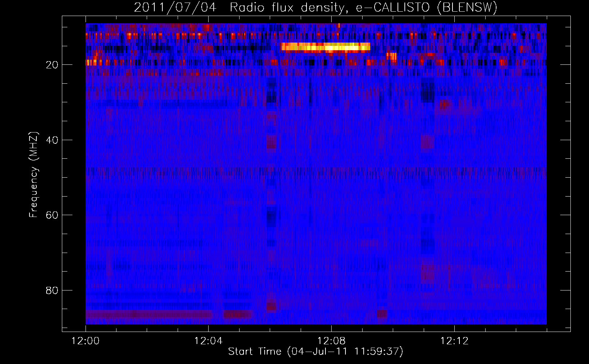The width and height of the screenshot is (589, 364).
Task: Click the 80 frequency tick label
Action: tap(52, 290)
